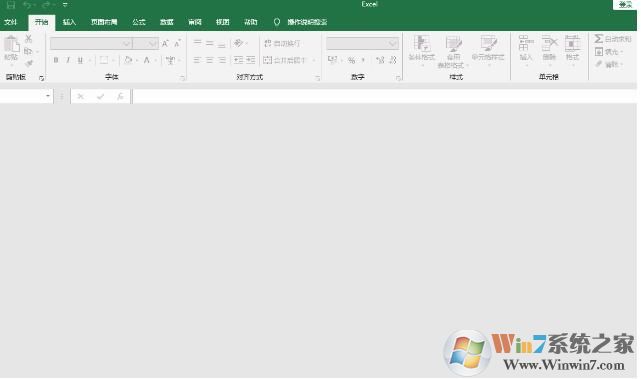Toggle Italic formatting
The height and width of the screenshot is (379, 641).
[x=68, y=61]
